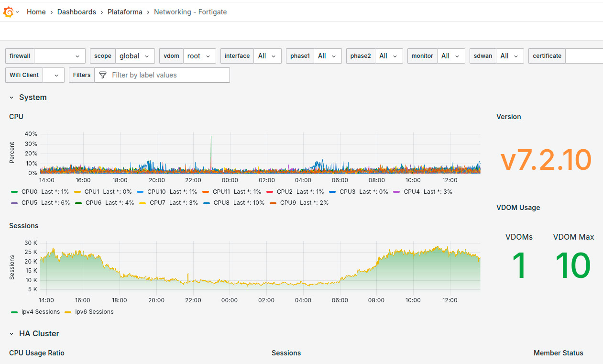Click the Grafana logo icon

click(8, 12)
